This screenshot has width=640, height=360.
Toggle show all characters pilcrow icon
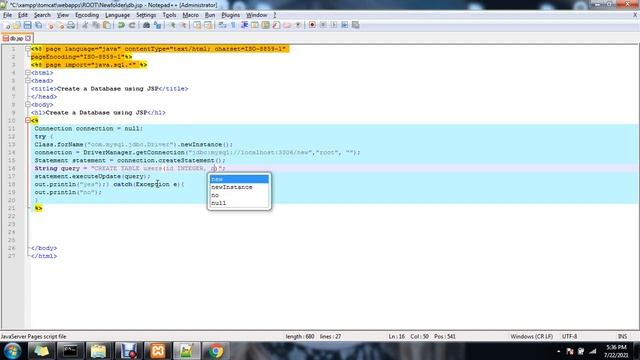(233, 25)
